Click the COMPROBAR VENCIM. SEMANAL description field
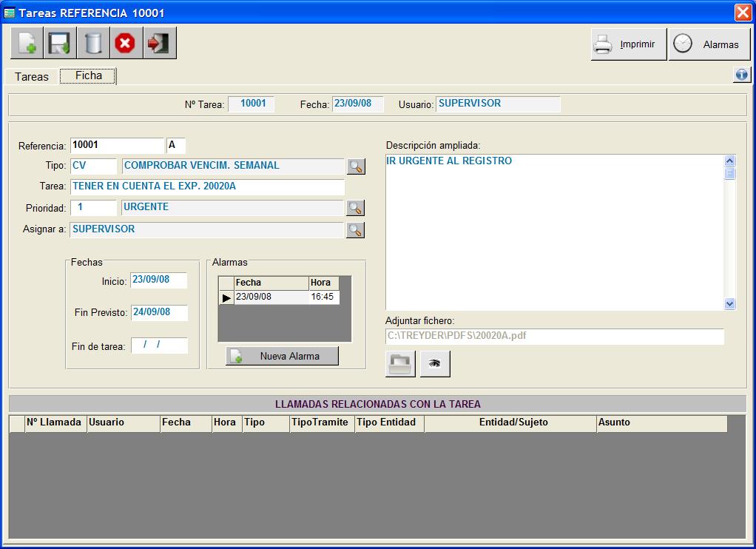This screenshot has height=549, width=756. click(x=233, y=166)
